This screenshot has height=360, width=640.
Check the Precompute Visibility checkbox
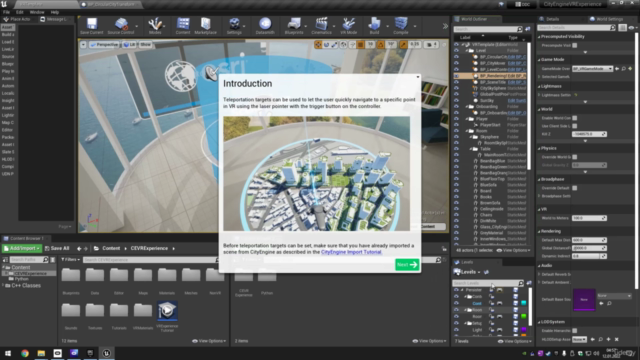(x=575, y=45)
